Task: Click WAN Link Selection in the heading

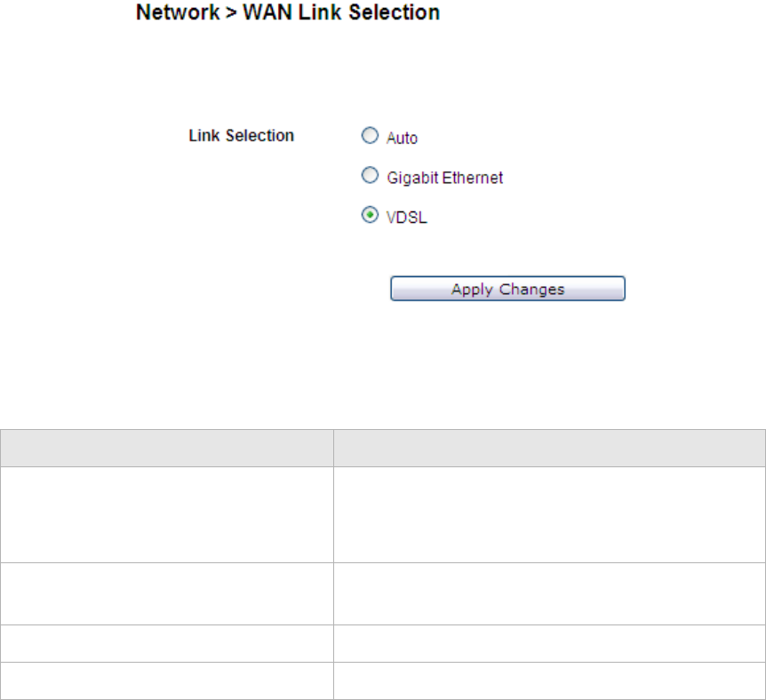Action: point(341,12)
